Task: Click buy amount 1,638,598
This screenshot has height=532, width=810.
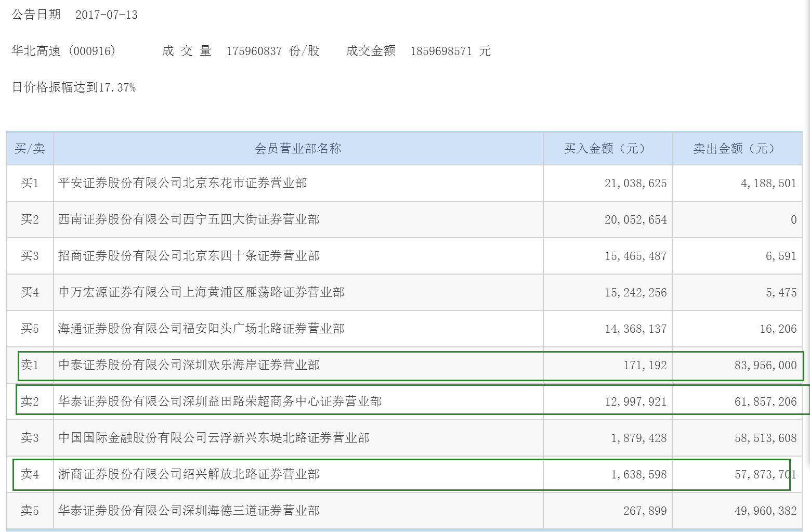Action: click(638, 474)
